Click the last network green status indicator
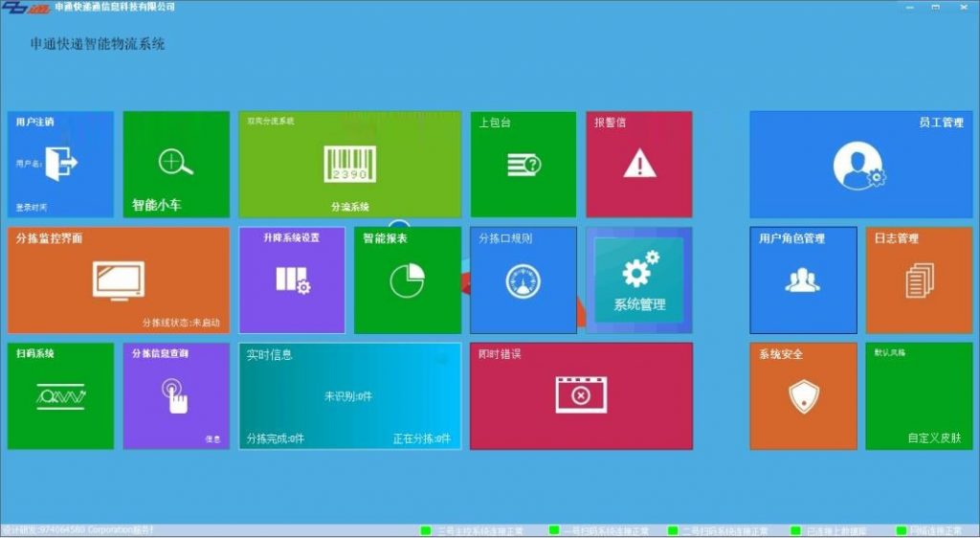The height and width of the screenshot is (538, 980). (902, 531)
